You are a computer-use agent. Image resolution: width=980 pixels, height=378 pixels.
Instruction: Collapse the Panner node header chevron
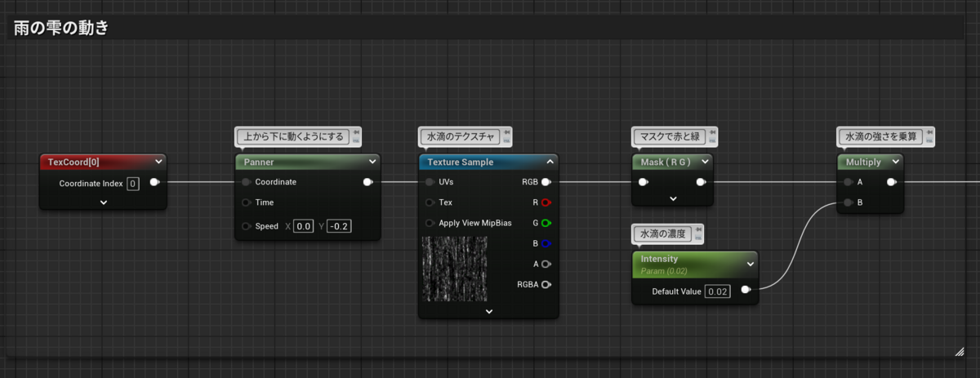372,162
